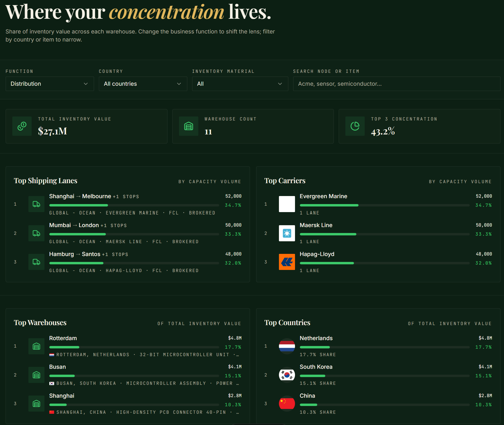Click the Shanghai → Melbourne progress bar
The width and height of the screenshot is (504, 425).
[134, 205]
